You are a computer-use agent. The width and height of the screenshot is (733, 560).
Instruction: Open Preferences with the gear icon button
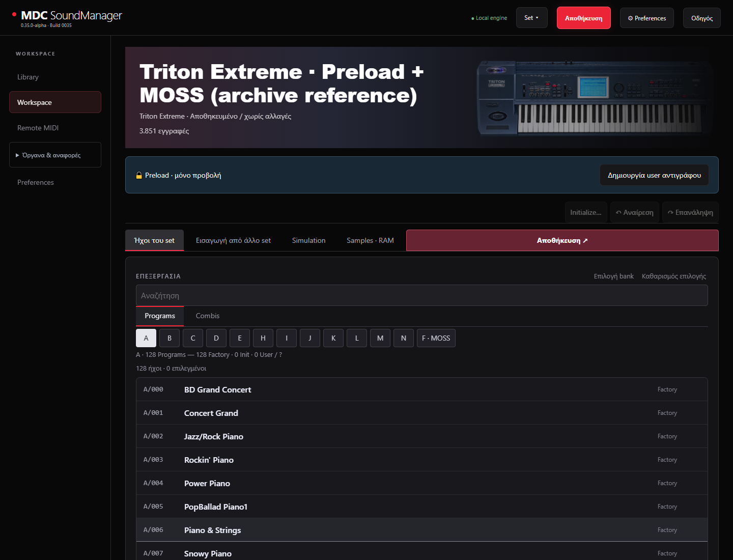(647, 18)
